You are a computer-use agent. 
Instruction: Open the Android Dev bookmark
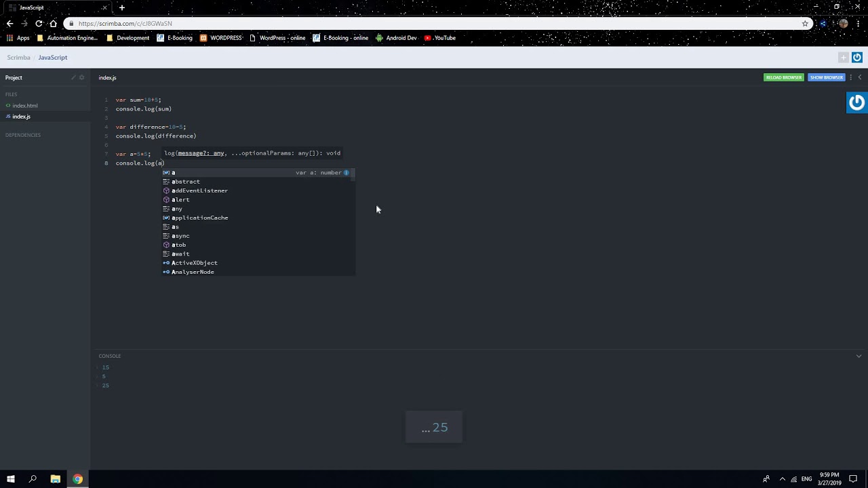coord(396,38)
